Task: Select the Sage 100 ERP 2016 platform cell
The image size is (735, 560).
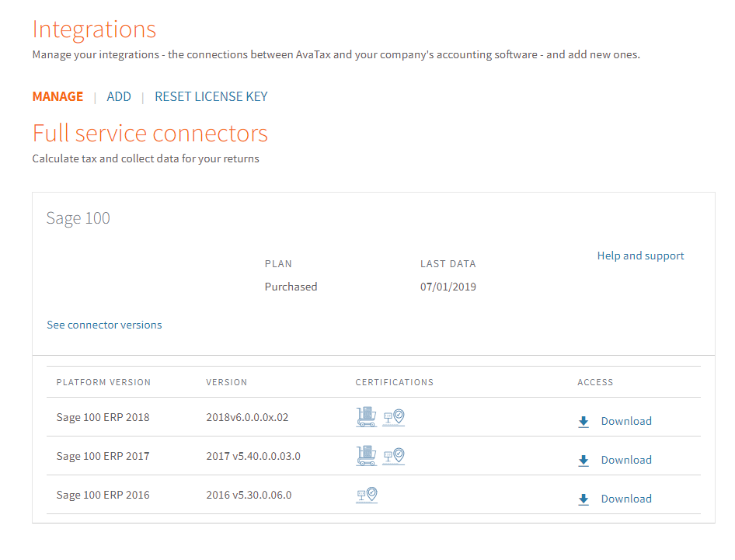Action: [x=103, y=495]
